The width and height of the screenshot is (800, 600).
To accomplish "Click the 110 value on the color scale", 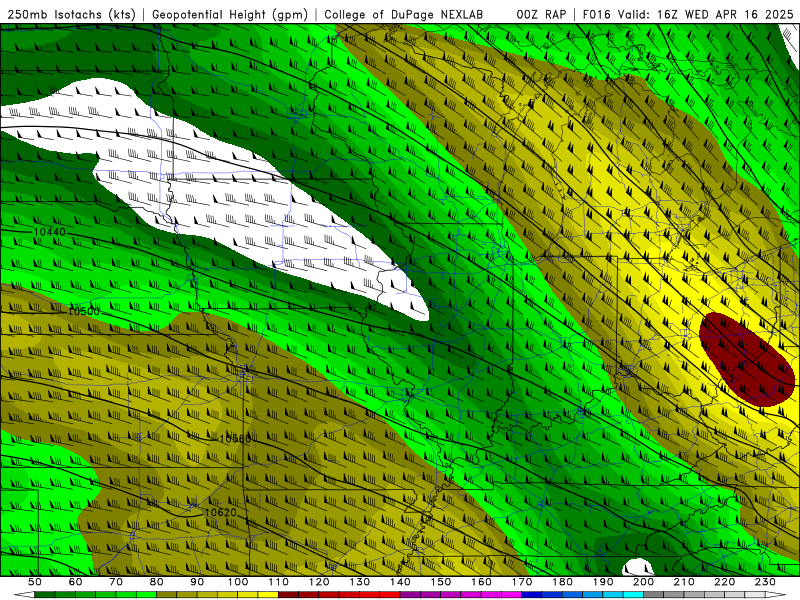I will 279,582.
